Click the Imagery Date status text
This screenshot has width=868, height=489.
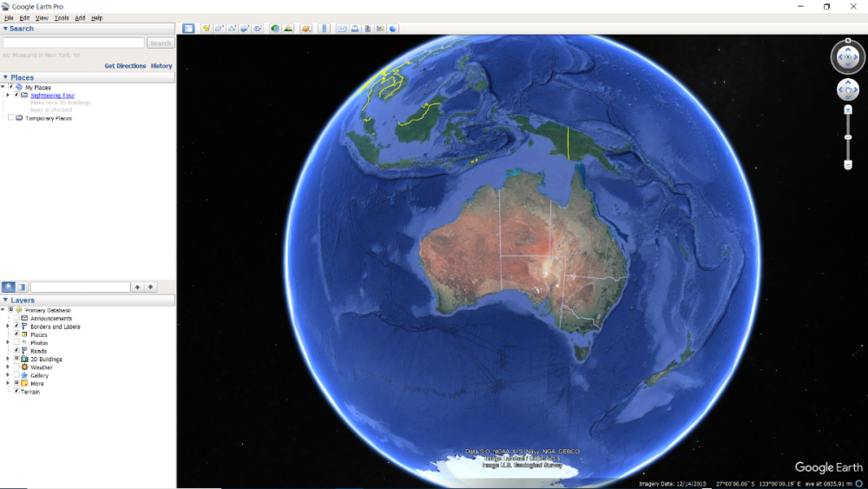(673, 484)
